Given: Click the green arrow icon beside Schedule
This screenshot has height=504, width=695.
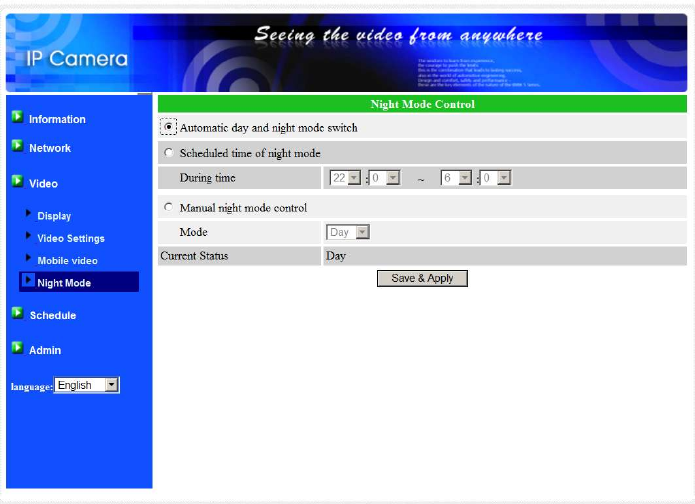Looking at the screenshot, I should 17,313.
